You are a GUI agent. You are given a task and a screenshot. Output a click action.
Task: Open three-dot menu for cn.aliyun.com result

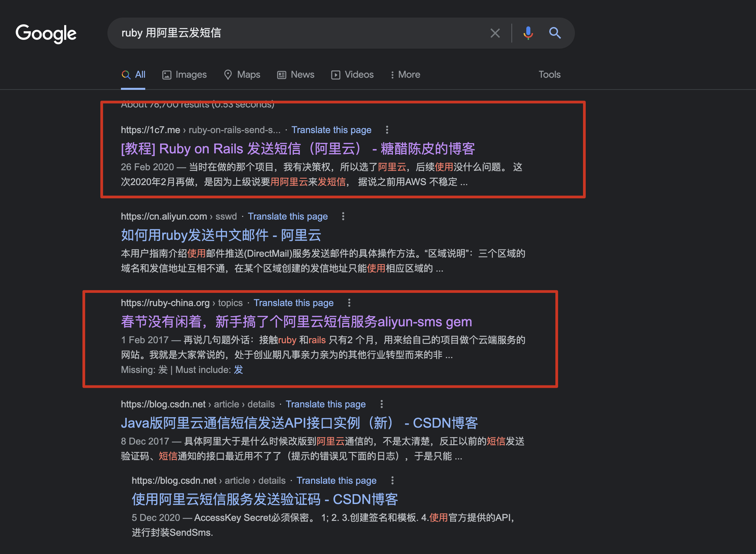[x=343, y=216]
